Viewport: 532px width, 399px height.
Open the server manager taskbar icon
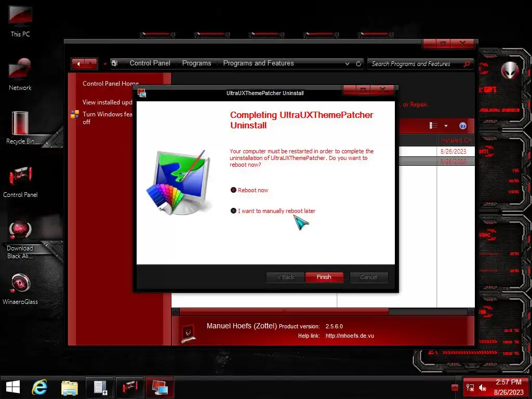[x=100, y=388]
